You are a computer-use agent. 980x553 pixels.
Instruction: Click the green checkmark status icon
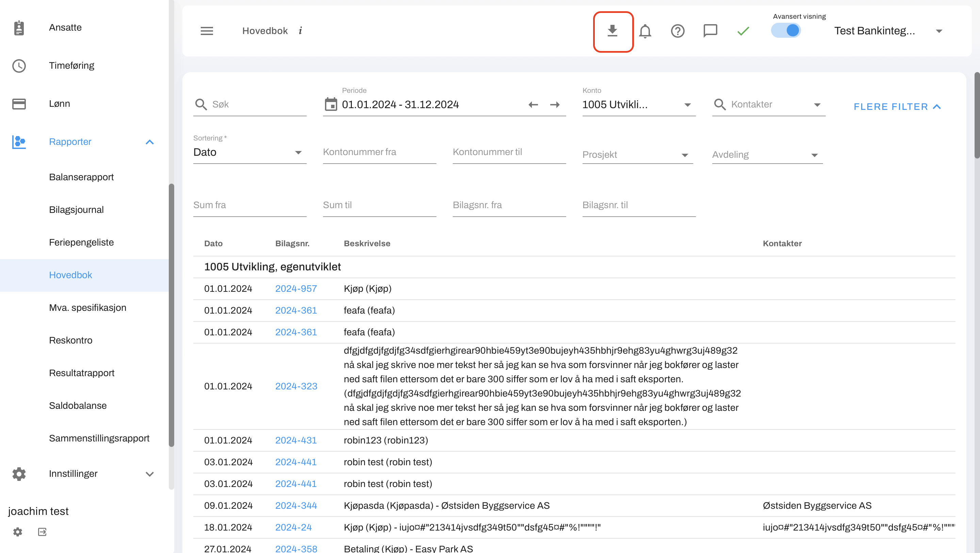point(742,31)
